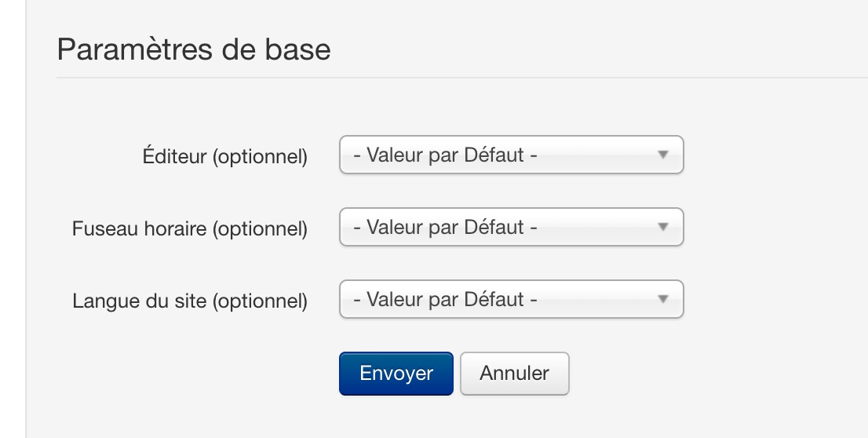Click the Langue du site (optionnel) label
The image size is (868, 438).
(190, 301)
